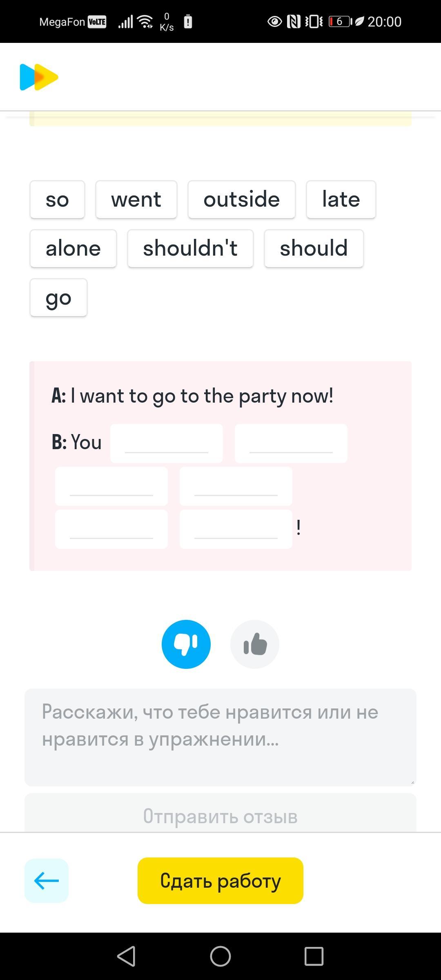Pick the word 'late'
441x980 pixels.
click(341, 200)
